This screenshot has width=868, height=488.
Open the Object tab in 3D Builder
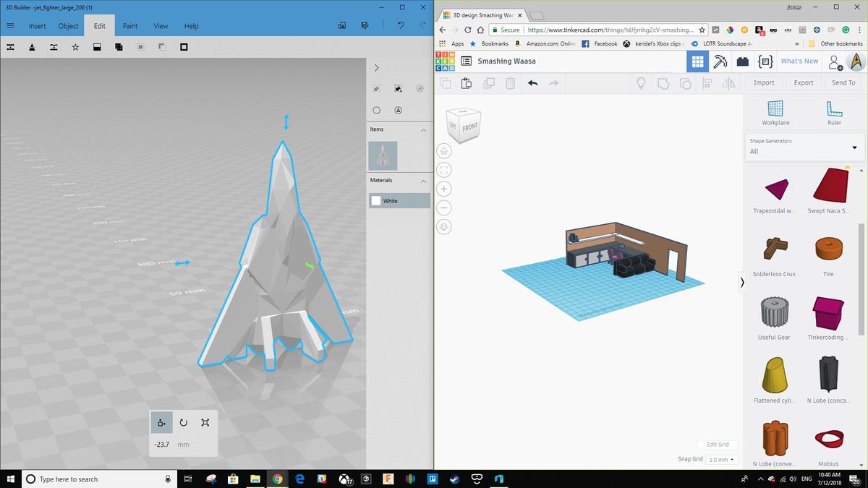[68, 26]
